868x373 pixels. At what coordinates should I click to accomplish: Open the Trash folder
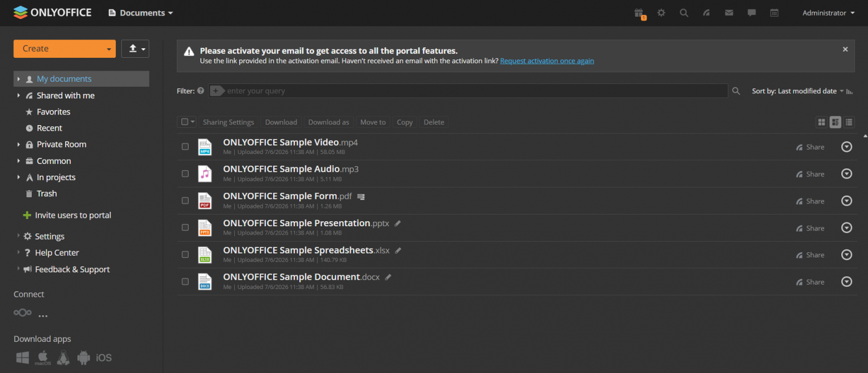pyautogui.click(x=46, y=193)
